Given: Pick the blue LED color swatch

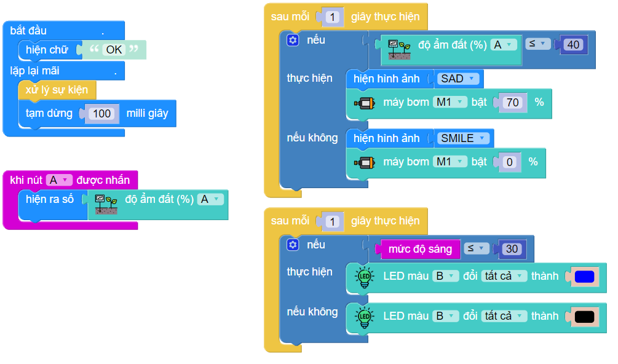Looking at the screenshot, I should coord(584,277).
